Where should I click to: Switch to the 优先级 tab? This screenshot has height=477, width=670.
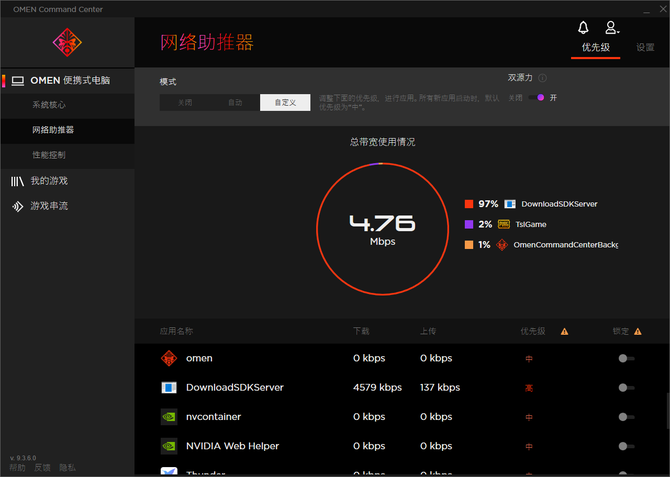[x=596, y=47]
